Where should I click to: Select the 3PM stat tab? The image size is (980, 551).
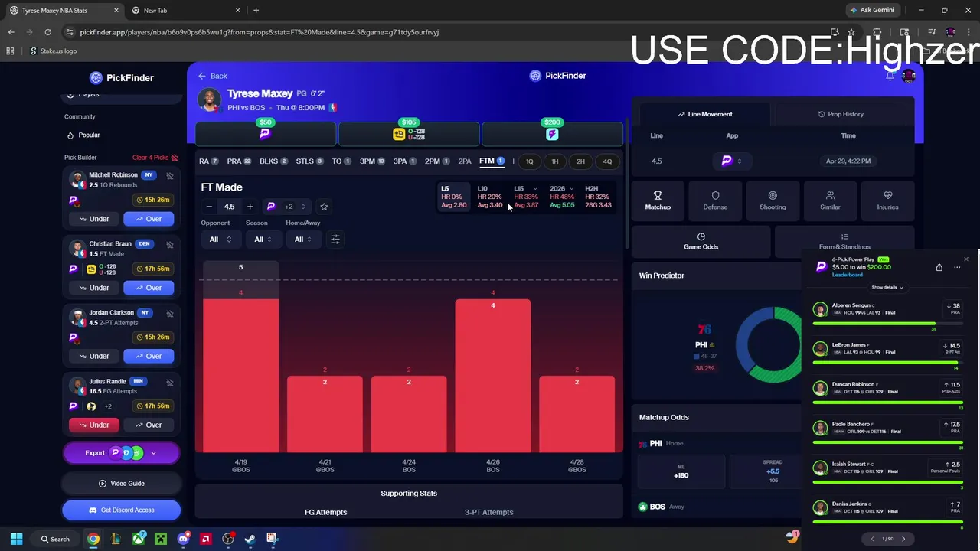coord(373,161)
